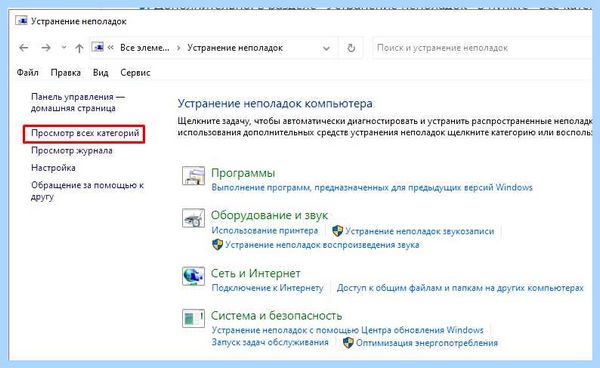Expand the breadcrumb chevron after 'Все элеме...'
The image size is (600, 368).
pyautogui.click(x=179, y=48)
